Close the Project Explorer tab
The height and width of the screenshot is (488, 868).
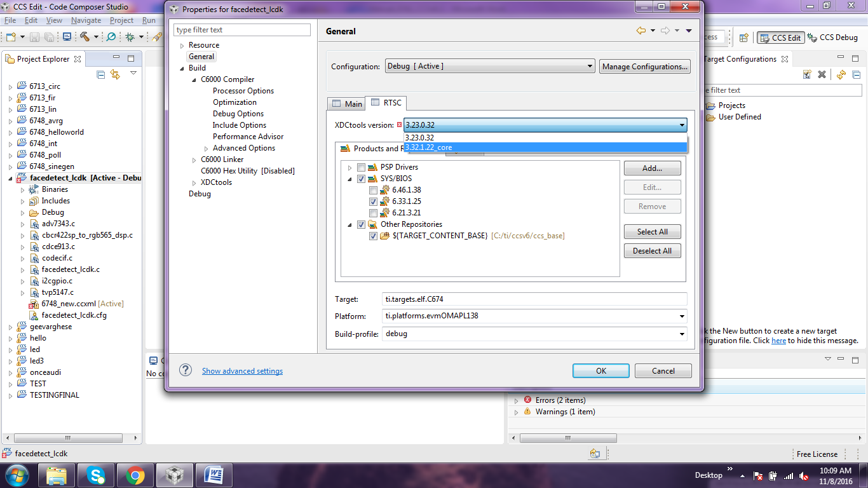[78, 59]
